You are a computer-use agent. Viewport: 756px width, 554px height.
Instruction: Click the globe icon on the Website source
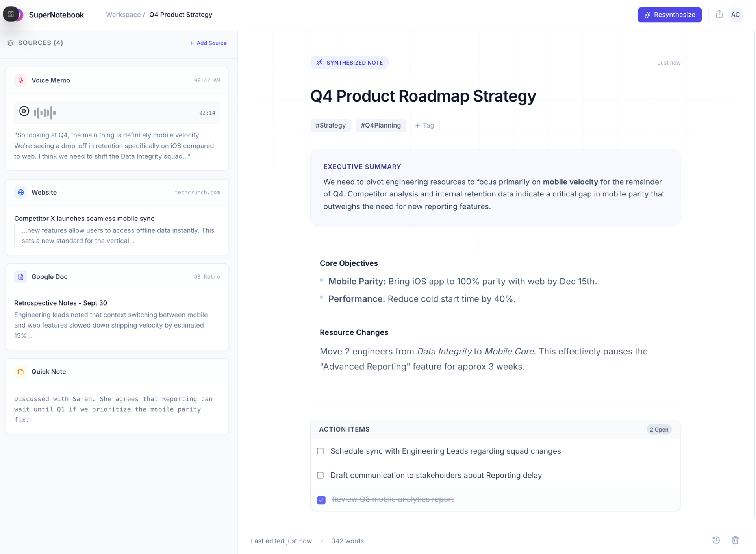(x=21, y=192)
